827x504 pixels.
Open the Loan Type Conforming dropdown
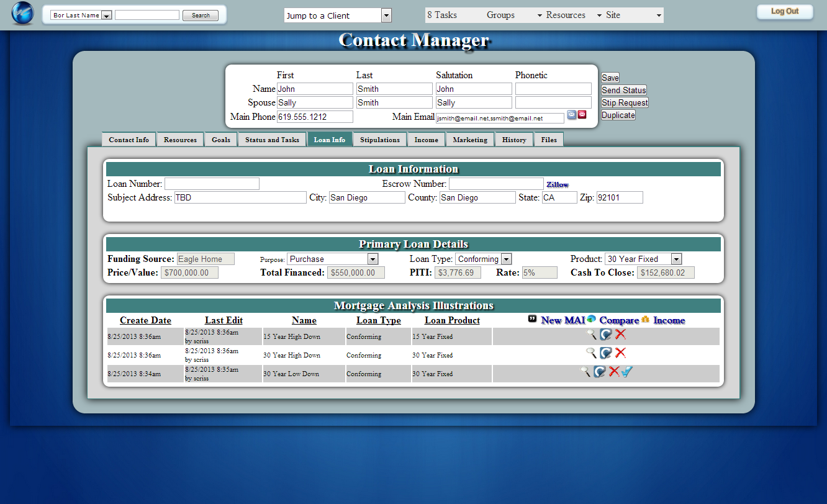506,259
